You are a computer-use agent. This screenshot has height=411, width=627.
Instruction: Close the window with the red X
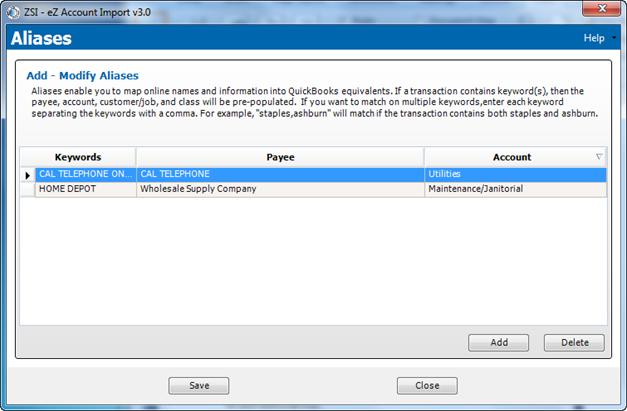(601, 8)
